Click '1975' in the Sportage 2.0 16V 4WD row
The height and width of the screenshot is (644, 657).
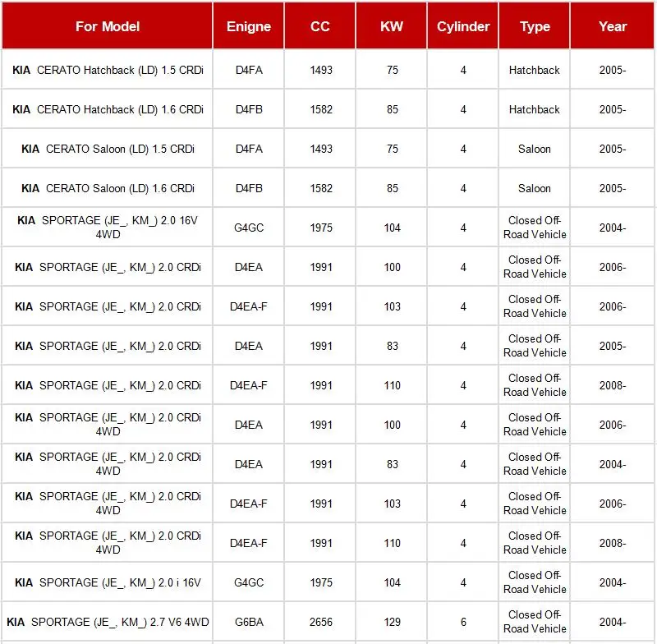click(x=321, y=228)
